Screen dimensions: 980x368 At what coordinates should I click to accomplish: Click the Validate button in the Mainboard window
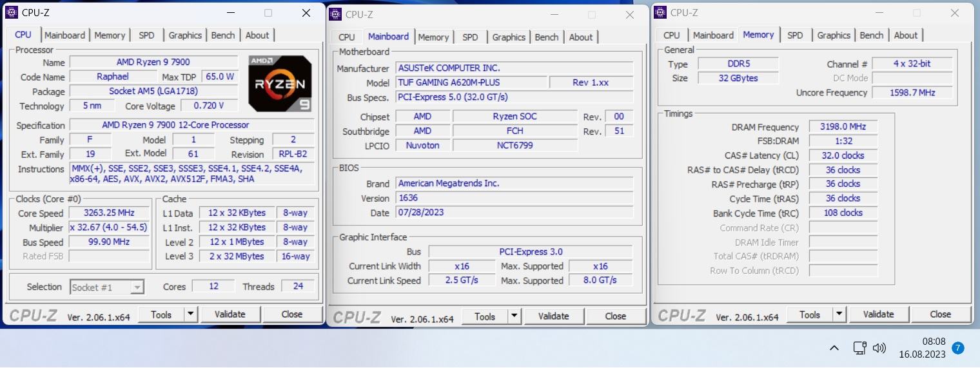(554, 316)
